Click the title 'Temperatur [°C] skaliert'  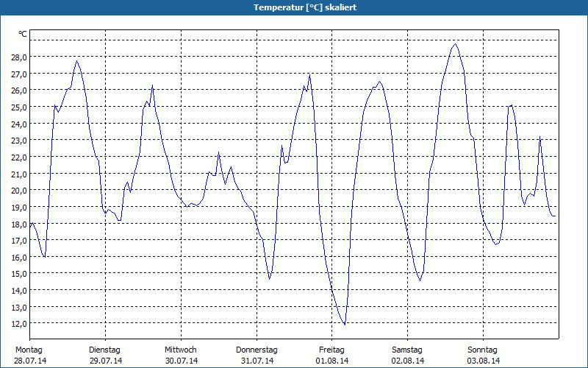tap(305, 7)
